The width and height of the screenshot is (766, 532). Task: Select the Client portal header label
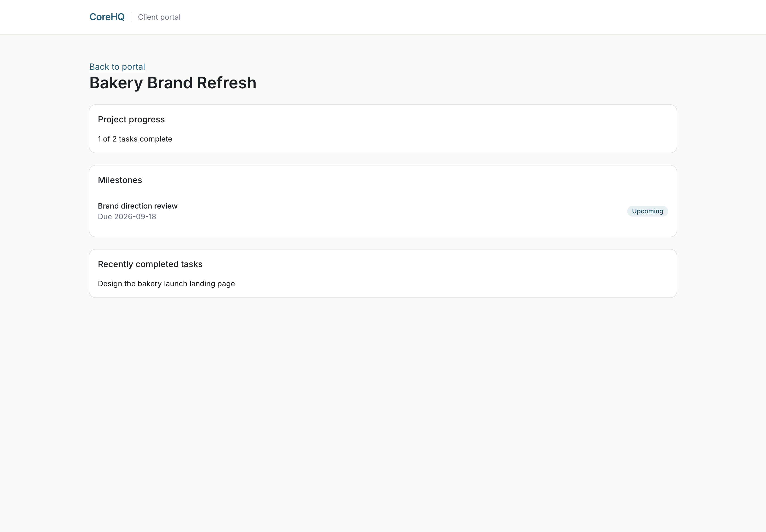point(159,17)
